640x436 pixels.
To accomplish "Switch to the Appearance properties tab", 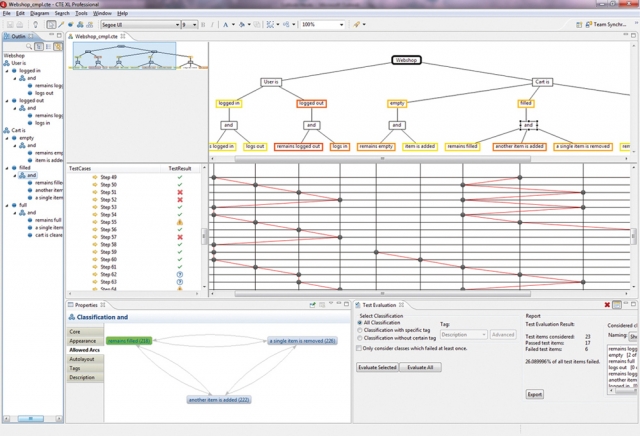I will tap(84, 341).
